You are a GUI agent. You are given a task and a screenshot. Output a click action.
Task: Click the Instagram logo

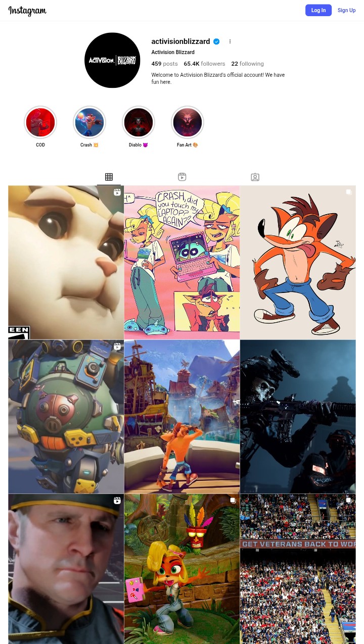pyautogui.click(x=27, y=11)
